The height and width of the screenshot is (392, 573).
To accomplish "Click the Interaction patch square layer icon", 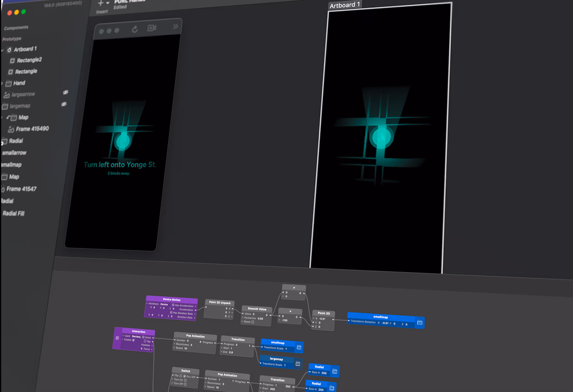I will coord(117,338).
